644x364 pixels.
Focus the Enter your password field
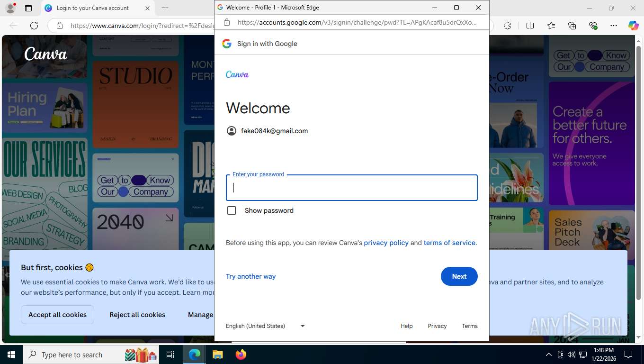(351, 188)
